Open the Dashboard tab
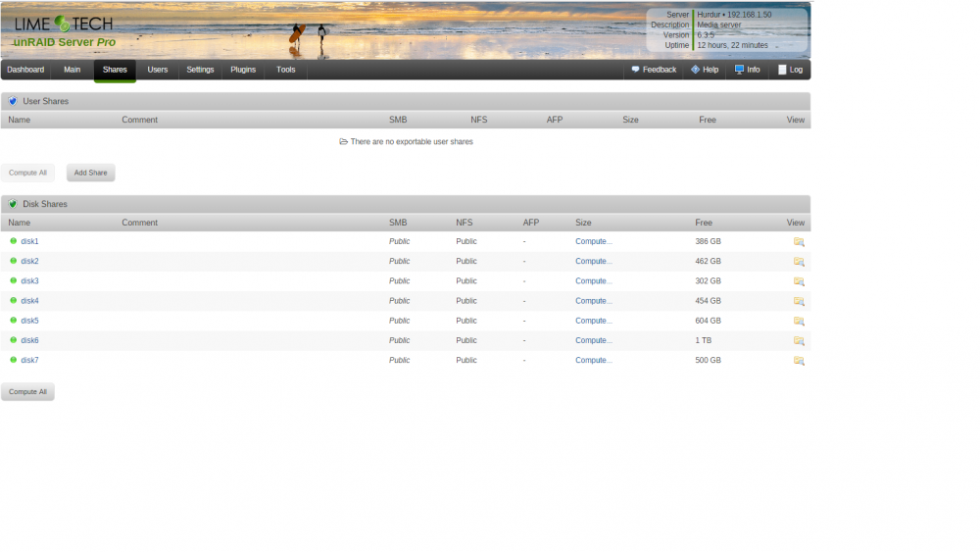The image size is (980, 552). pyautogui.click(x=25, y=70)
